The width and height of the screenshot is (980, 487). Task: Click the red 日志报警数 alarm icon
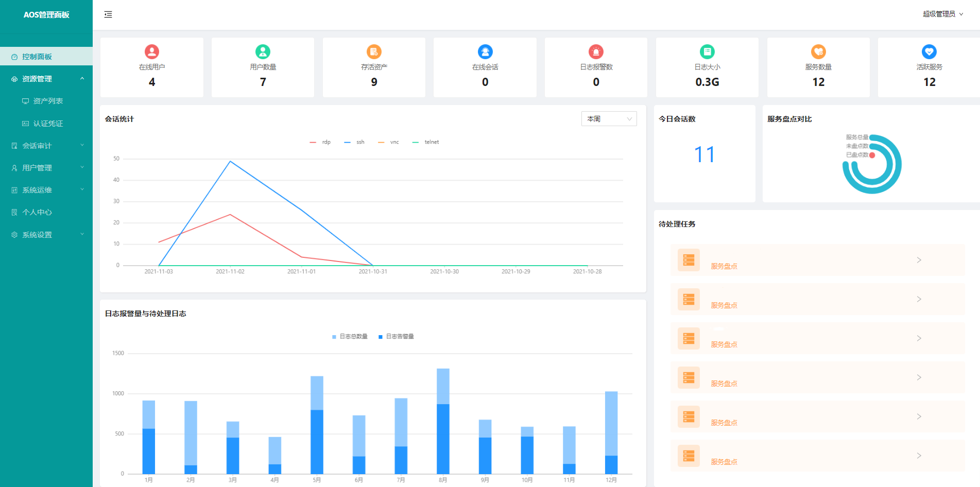(x=596, y=51)
